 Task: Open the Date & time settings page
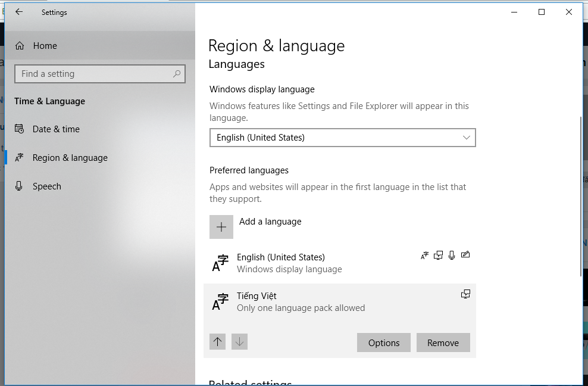(x=56, y=129)
